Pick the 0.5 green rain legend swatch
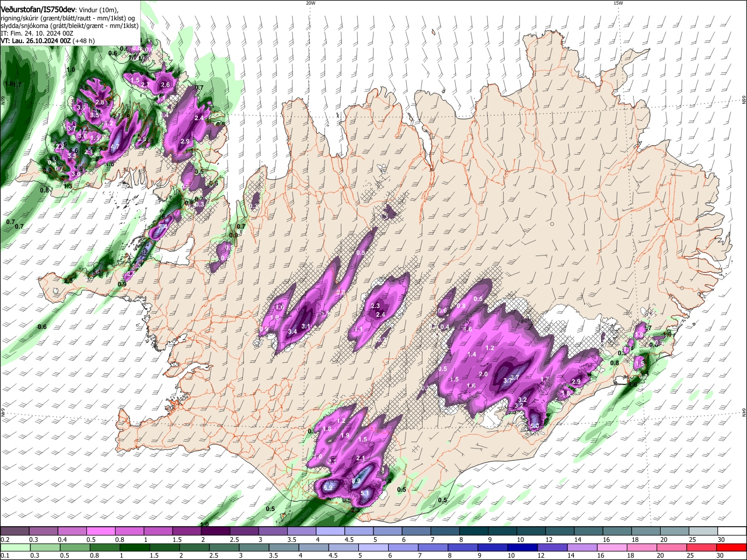This screenshot has width=747, height=560. (74, 547)
